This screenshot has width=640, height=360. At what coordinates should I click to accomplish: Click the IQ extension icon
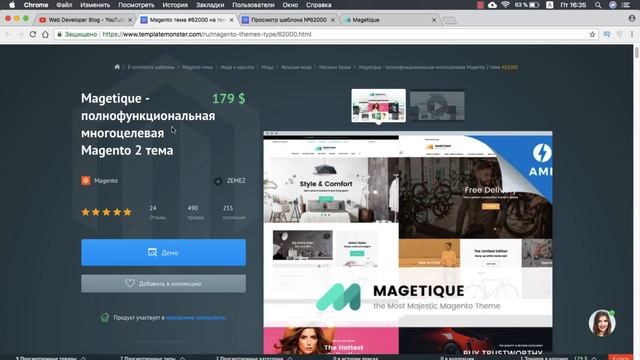point(607,34)
